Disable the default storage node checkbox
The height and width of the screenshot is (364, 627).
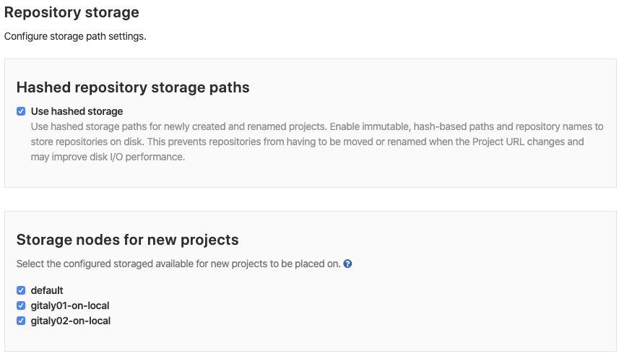tap(21, 290)
